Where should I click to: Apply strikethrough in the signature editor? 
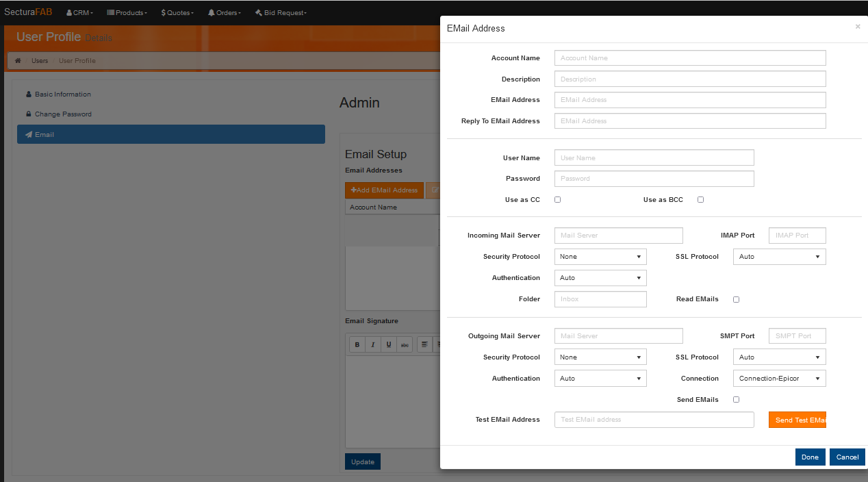click(x=405, y=344)
